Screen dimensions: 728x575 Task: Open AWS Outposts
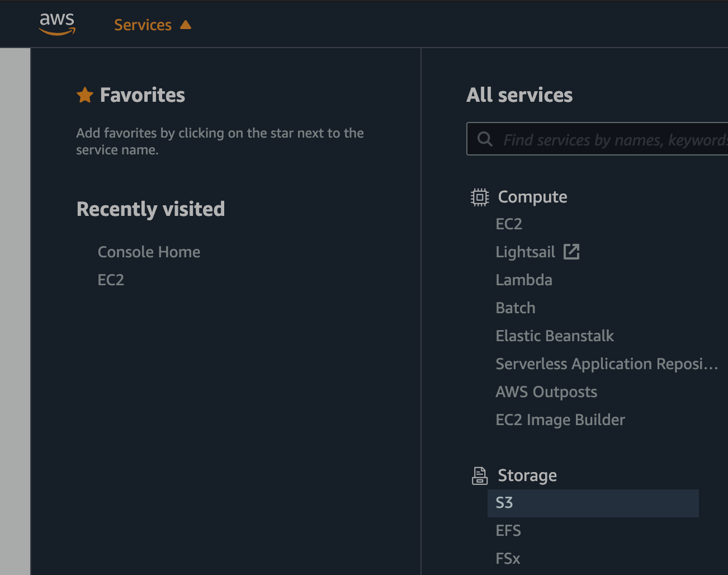coord(546,392)
